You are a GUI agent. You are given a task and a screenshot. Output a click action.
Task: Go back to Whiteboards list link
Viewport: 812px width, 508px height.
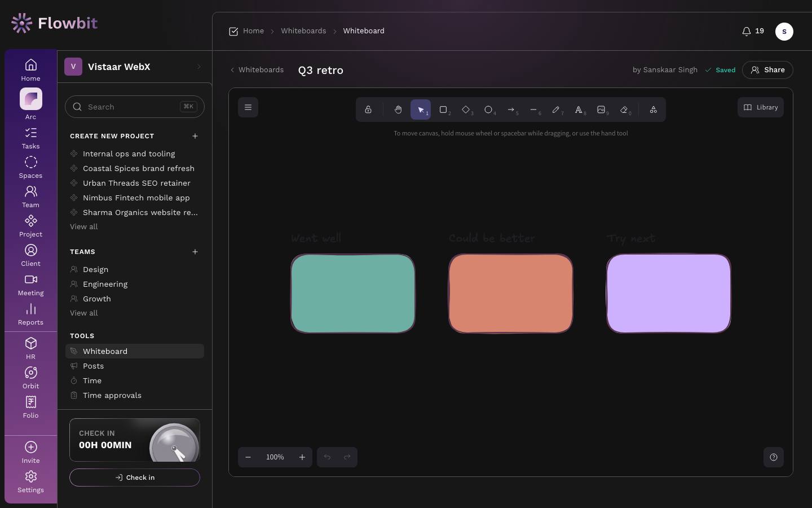[x=257, y=70]
